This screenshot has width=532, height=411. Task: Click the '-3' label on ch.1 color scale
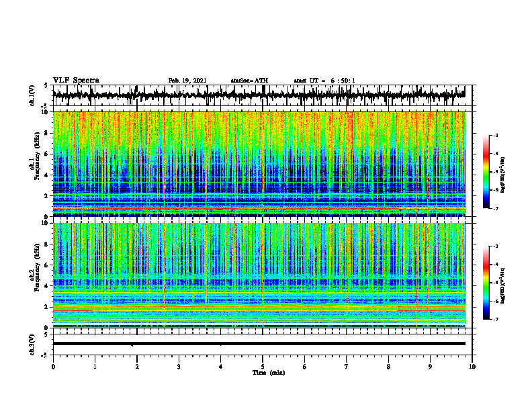point(495,135)
